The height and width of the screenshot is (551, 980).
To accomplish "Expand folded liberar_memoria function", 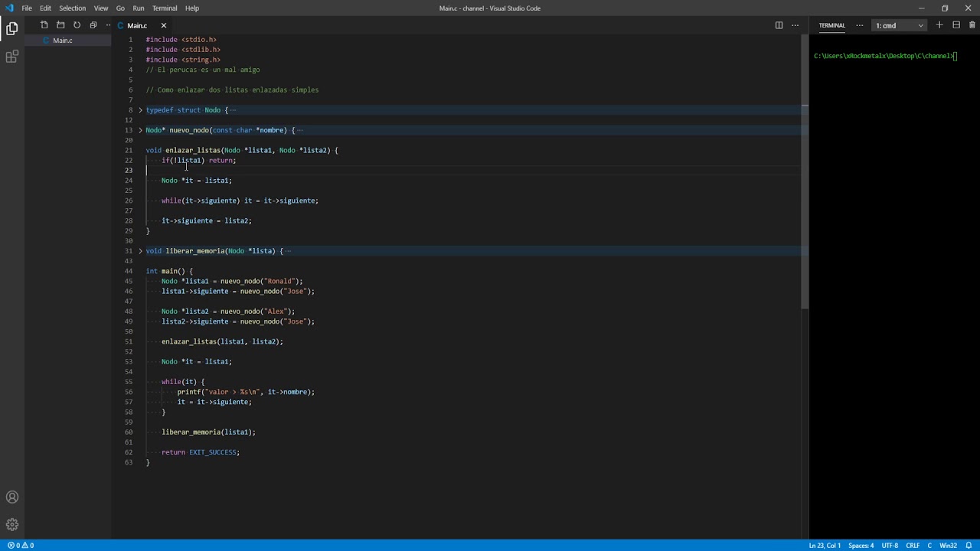I will click(140, 251).
